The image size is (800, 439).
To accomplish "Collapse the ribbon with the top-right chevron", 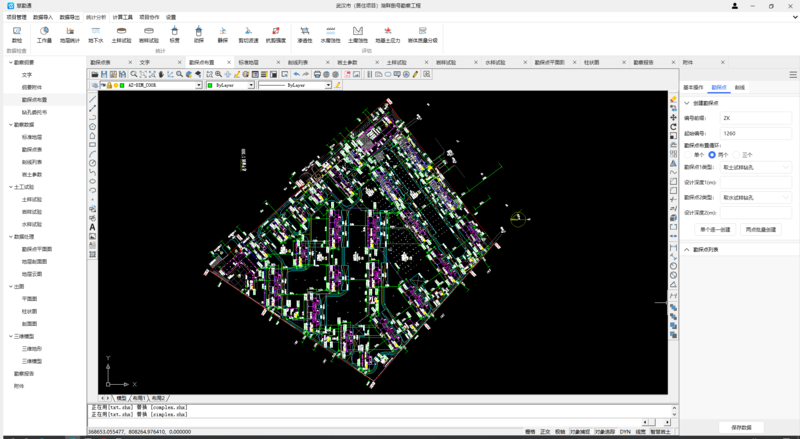I will 795,17.
